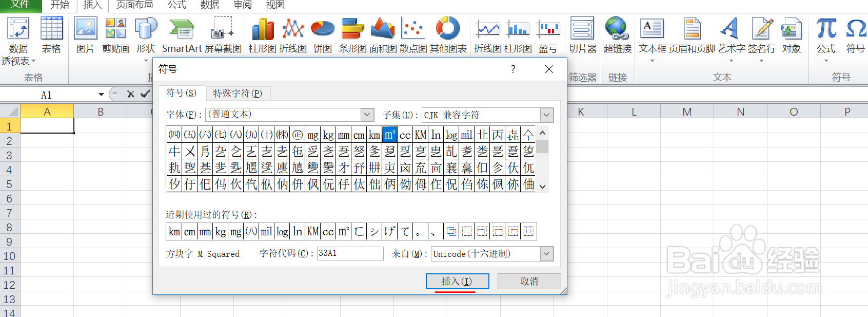Confirm formula bar entry (checkmark)
The height and width of the screenshot is (317, 868).
[x=145, y=94]
